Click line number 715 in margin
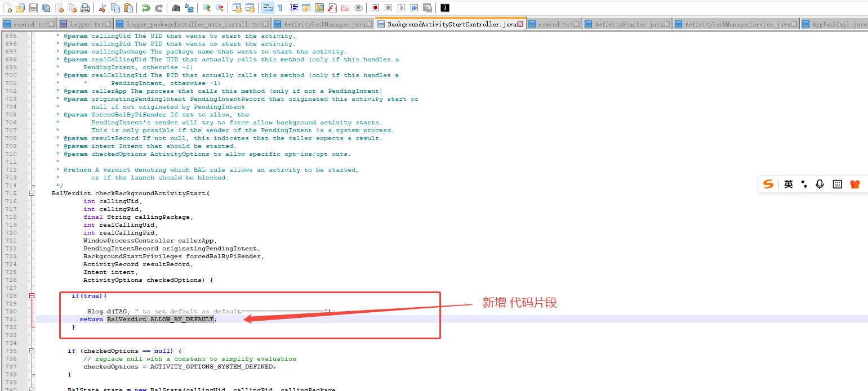868x391 pixels. (x=11, y=194)
